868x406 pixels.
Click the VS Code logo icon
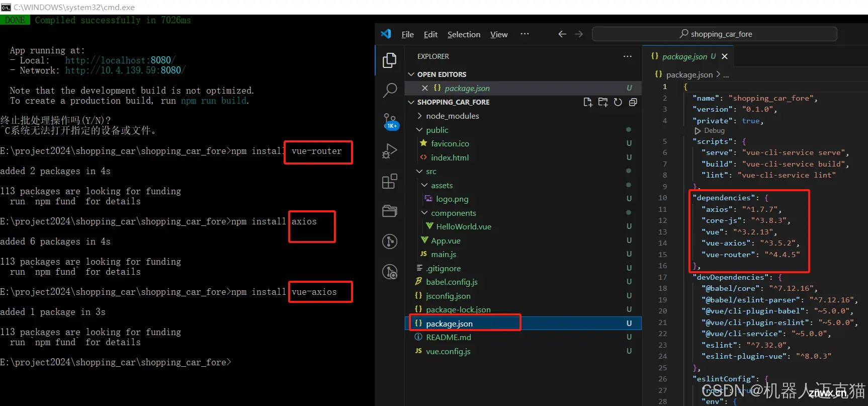386,34
